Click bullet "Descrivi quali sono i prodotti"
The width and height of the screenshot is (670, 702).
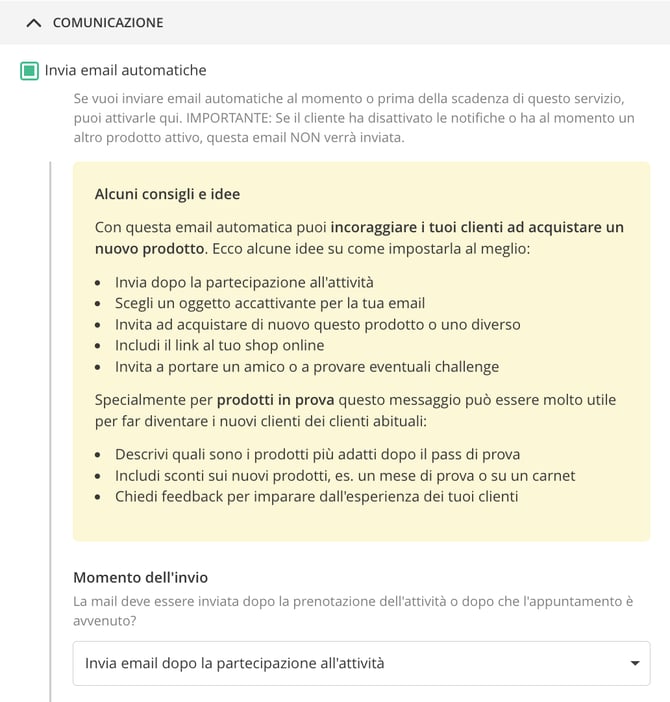[317, 454]
